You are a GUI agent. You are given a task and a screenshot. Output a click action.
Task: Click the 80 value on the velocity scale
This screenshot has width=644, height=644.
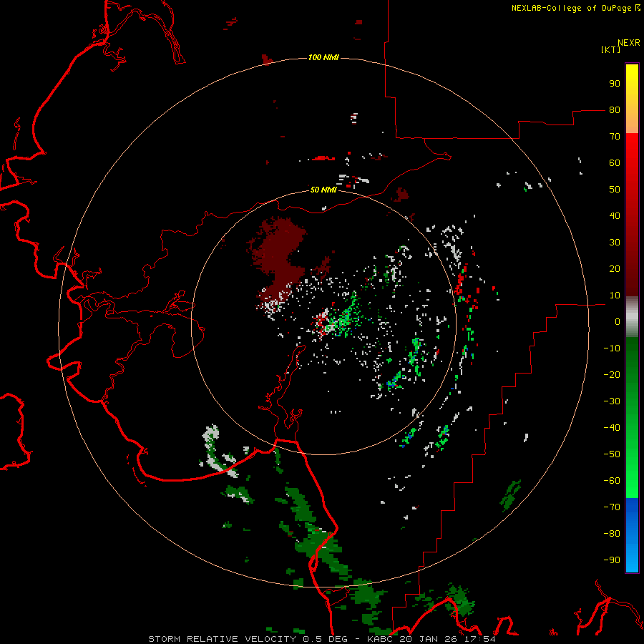(x=615, y=109)
